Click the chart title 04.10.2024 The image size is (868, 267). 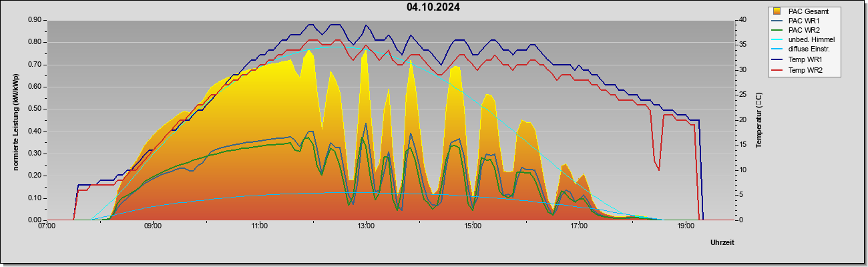click(x=433, y=7)
